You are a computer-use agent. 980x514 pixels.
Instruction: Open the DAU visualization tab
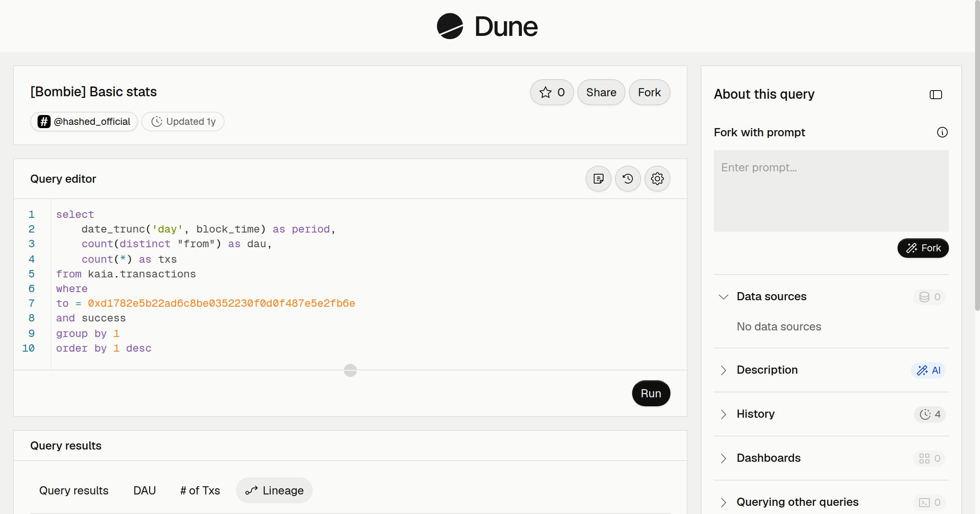(x=145, y=490)
